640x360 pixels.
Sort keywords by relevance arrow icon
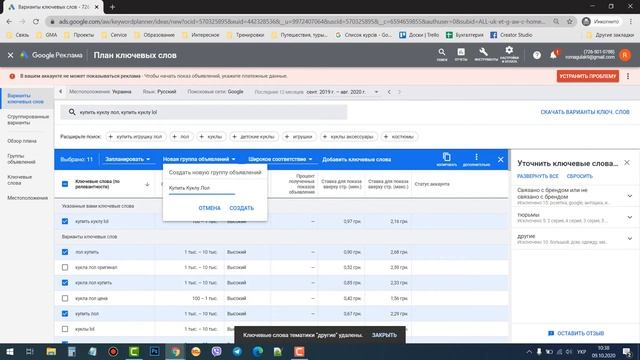click(x=147, y=184)
